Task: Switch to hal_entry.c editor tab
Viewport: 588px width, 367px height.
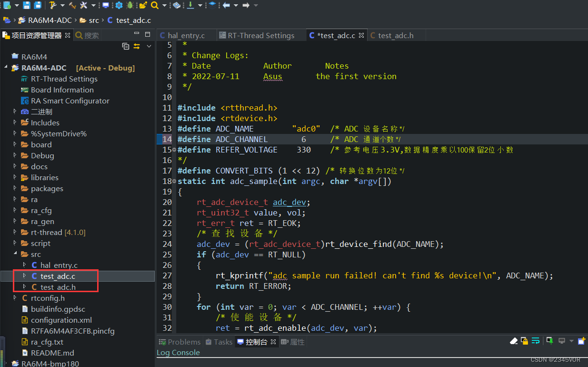Action: click(x=186, y=36)
